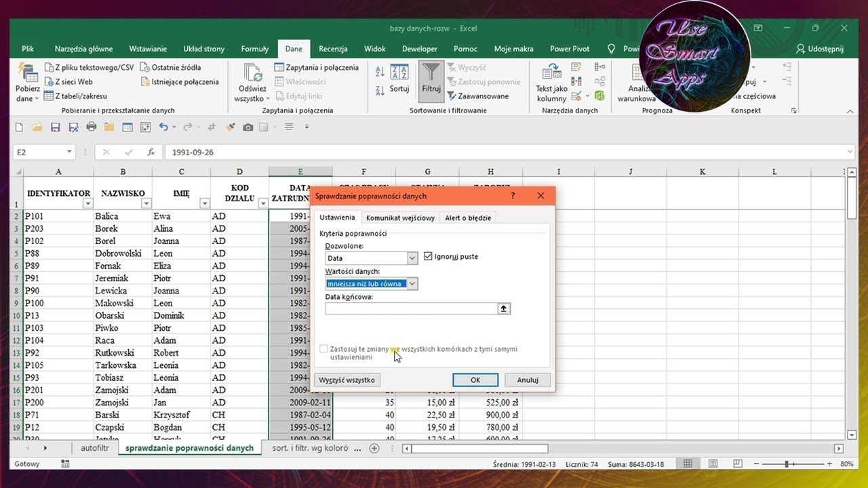Screen dimensions: 868x488
Task: Switch to autofiltr sheet tab
Action: pos(94,448)
